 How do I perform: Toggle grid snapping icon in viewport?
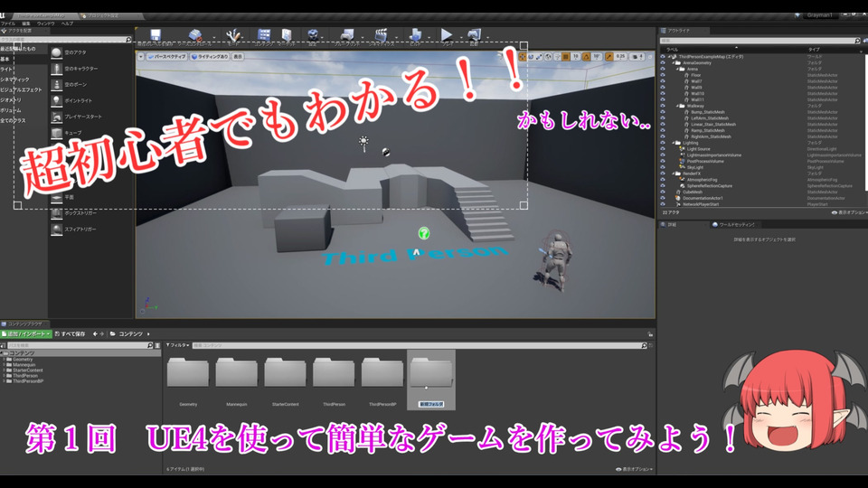click(x=566, y=56)
